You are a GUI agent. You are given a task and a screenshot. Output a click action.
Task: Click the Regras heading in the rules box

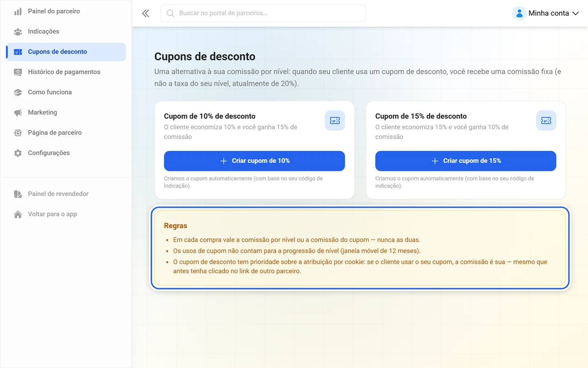[x=176, y=226]
